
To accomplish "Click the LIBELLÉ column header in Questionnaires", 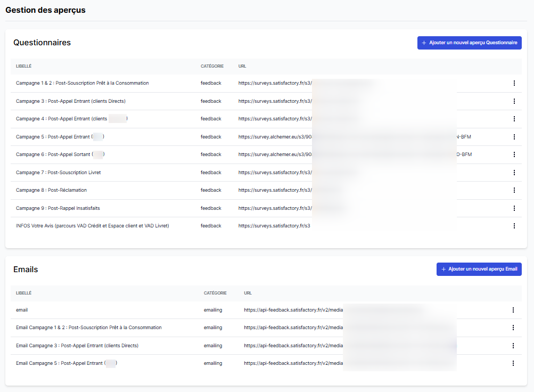I will (24, 67).
